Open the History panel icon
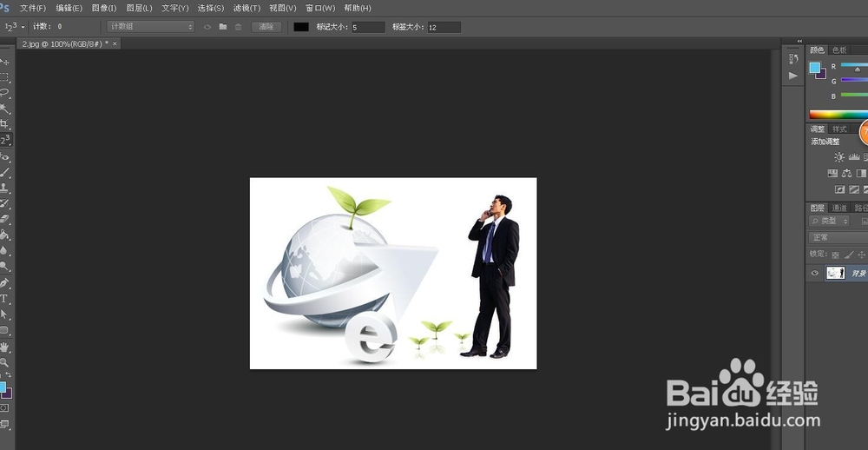The image size is (868, 450). pyautogui.click(x=793, y=58)
